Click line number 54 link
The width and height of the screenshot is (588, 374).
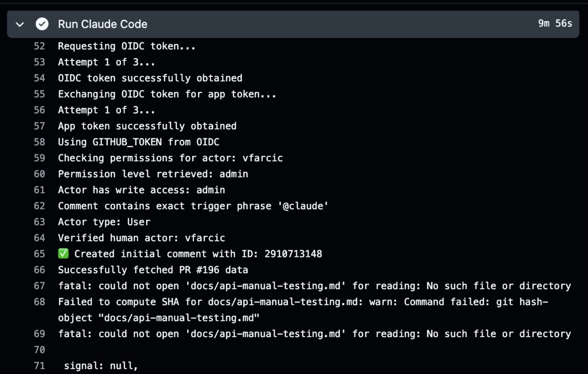click(39, 78)
